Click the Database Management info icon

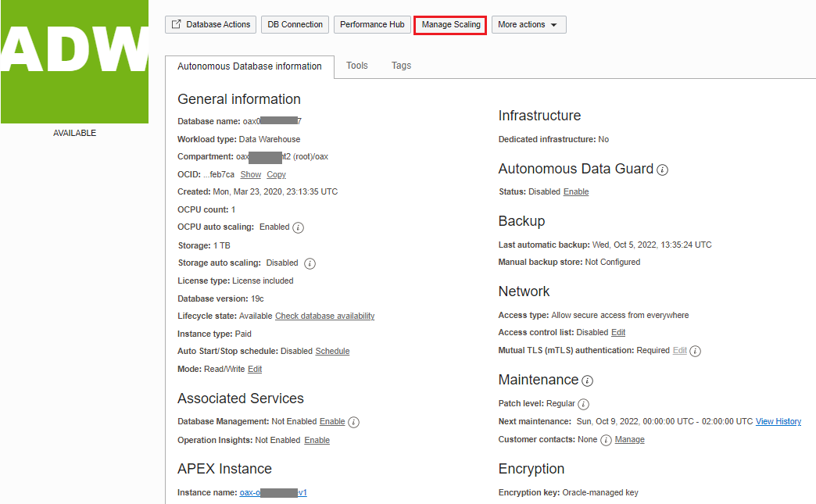(x=353, y=422)
